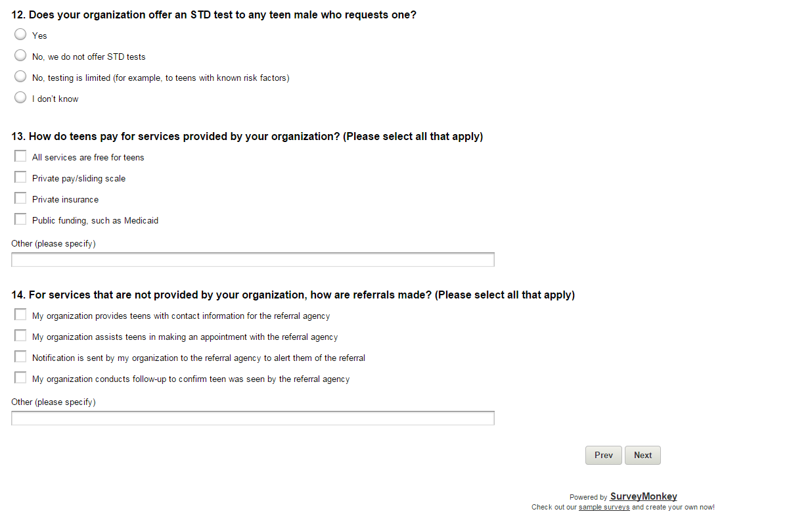The width and height of the screenshot is (812, 524).
Task: Choose 'No, we do not offer STD tests'
Action: pyautogui.click(x=20, y=56)
